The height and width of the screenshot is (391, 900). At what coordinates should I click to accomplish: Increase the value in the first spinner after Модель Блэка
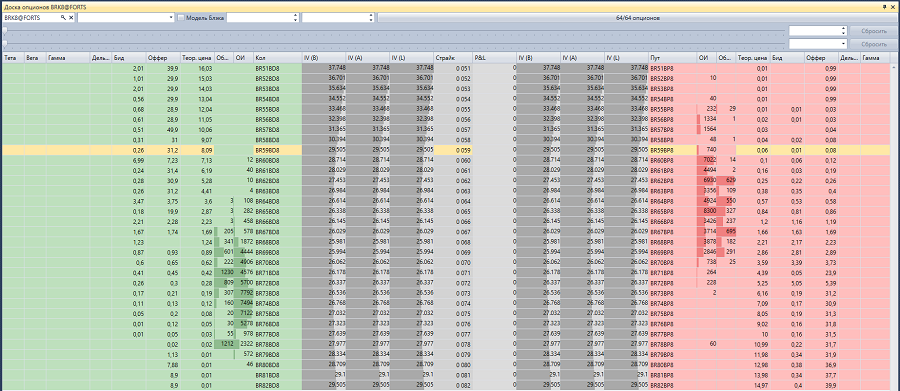[296, 16]
